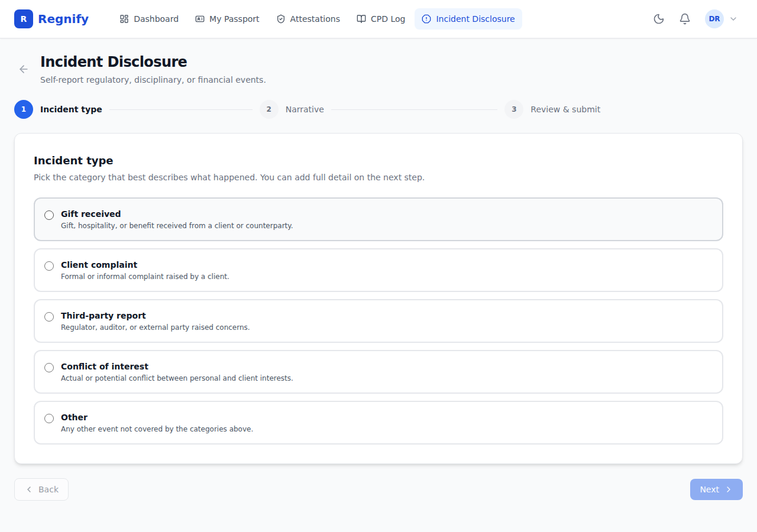Click the 'Pick the category' instruction text
The width and height of the screenshot is (757, 532).
coord(229,177)
